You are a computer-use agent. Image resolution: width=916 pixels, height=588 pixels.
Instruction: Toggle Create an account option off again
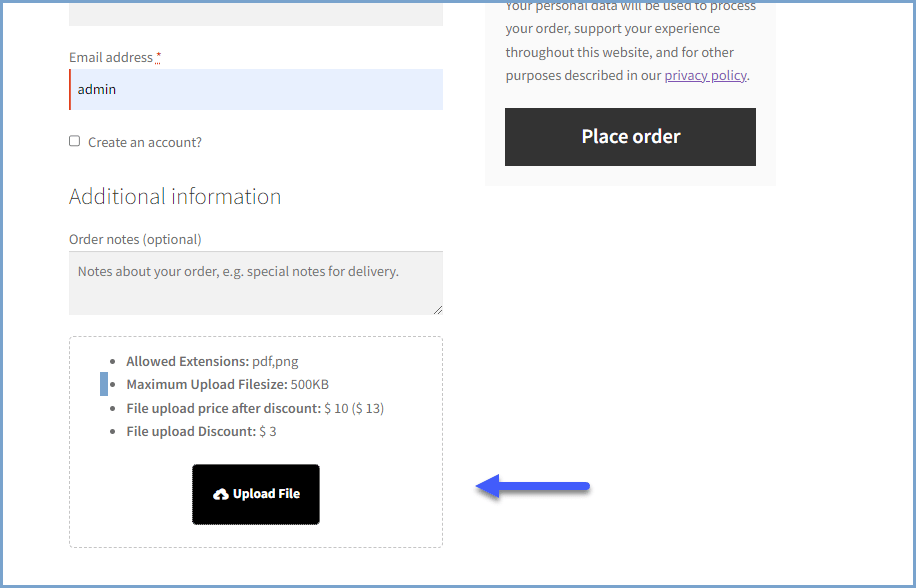pyautogui.click(x=74, y=141)
